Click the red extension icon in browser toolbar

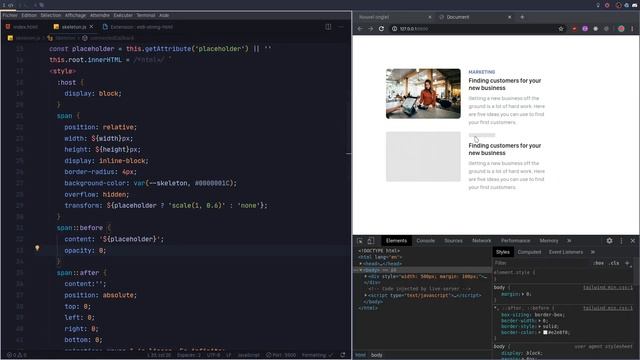click(x=574, y=29)
